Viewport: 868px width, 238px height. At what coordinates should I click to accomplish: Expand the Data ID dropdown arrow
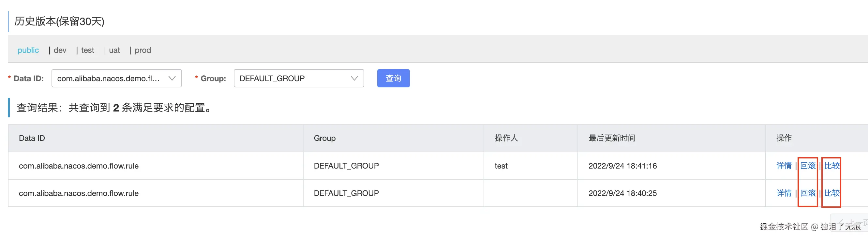172,78
